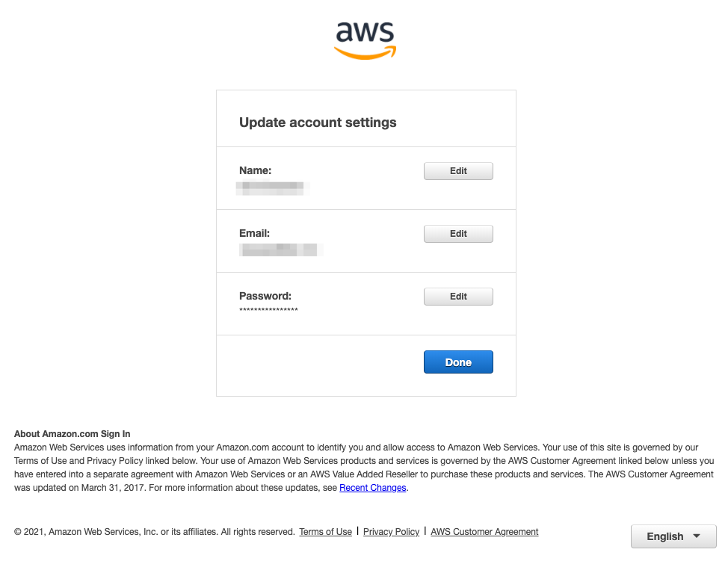Open the English language dropdown
The height and width of the screenshot is (573, 728).
tap(673, 536)
